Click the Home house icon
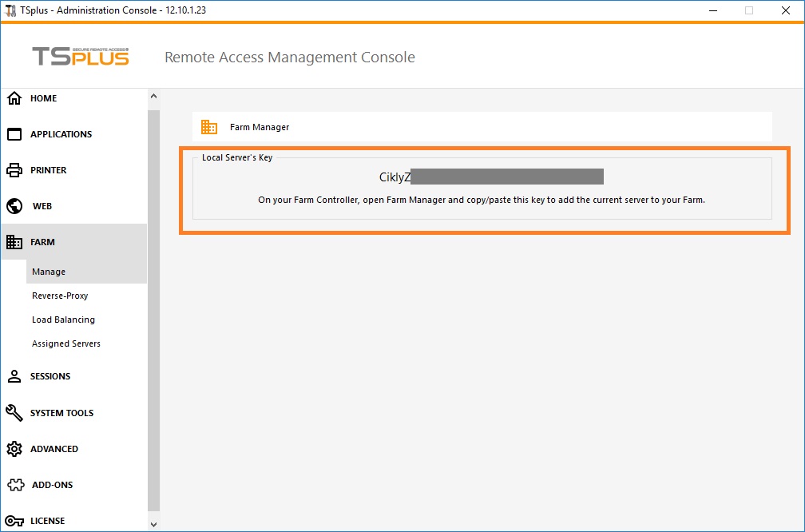Viewport: 805px width, 532px height. tap(14, 98)
